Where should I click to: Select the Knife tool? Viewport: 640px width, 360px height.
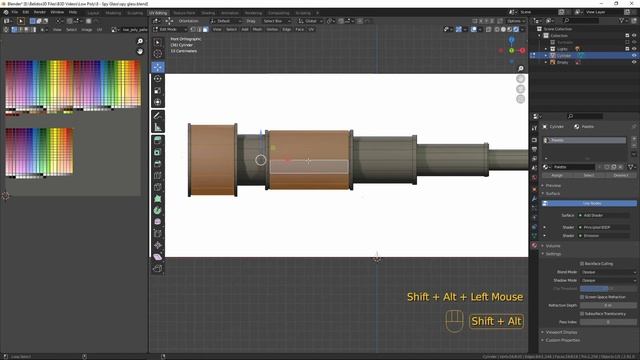(x=158, y=187)
